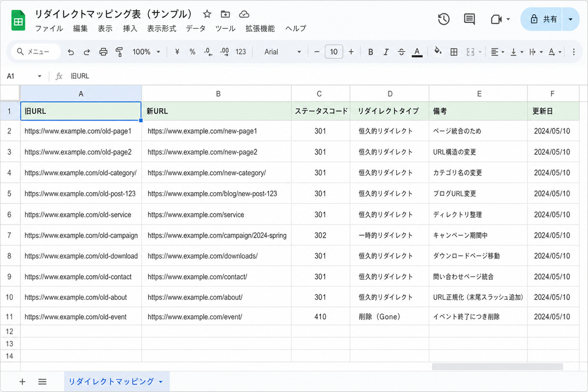Click the select all corner box
The image size is (588, 392).
coord(10,93)
